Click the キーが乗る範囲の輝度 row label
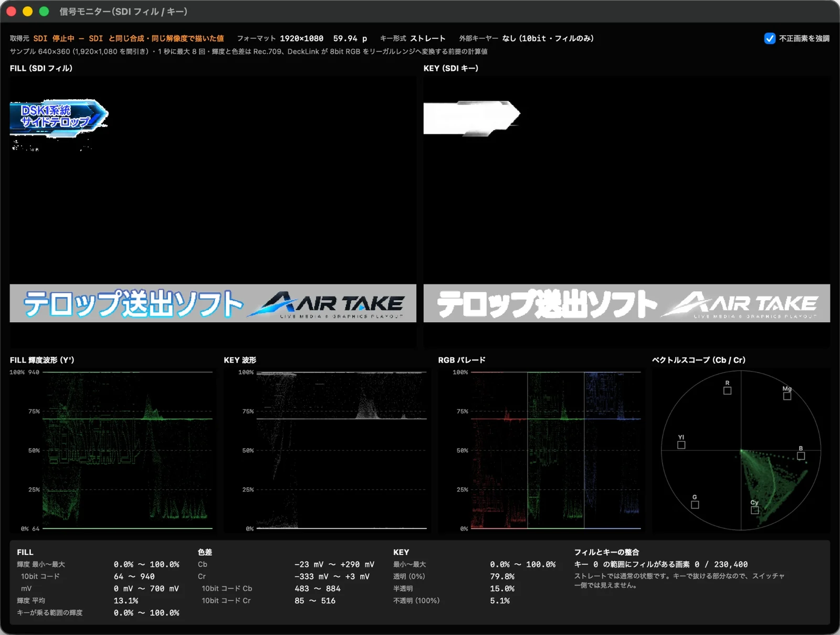Screen dimensions: 840x635 (50, 612)
